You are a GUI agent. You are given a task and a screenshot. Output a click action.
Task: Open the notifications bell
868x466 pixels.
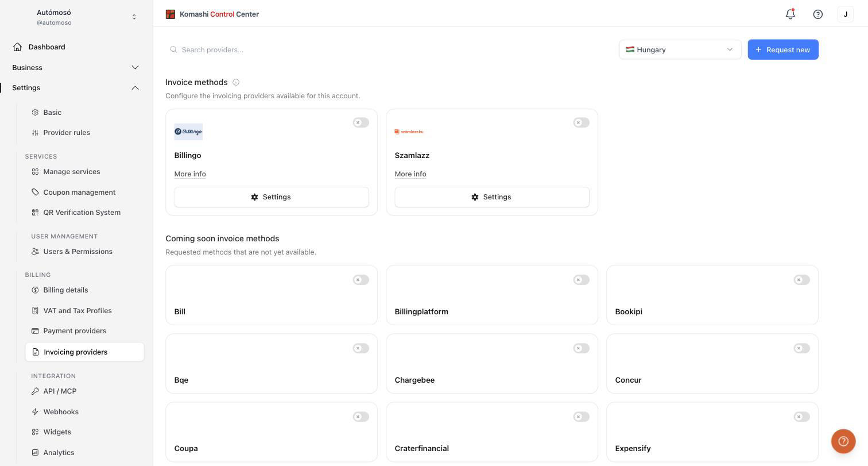[790, 14]
